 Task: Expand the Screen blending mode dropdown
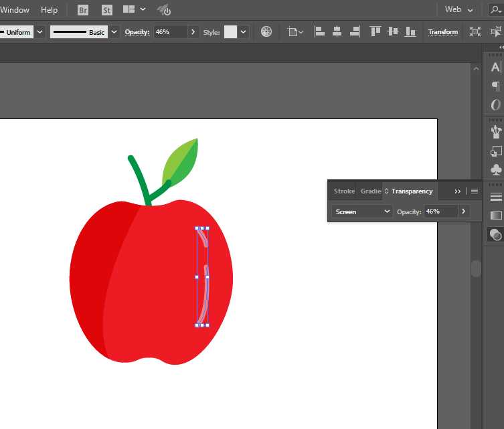[x=362, y=211]
